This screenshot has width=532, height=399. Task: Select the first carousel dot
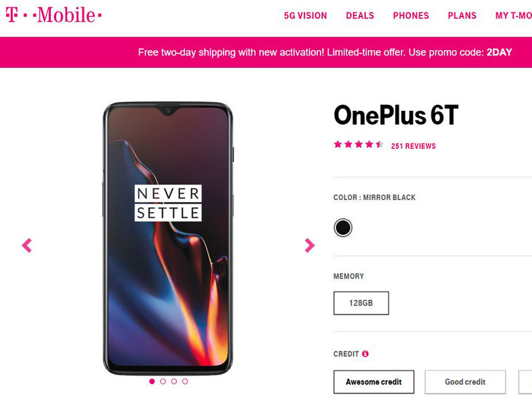(152, 381)
